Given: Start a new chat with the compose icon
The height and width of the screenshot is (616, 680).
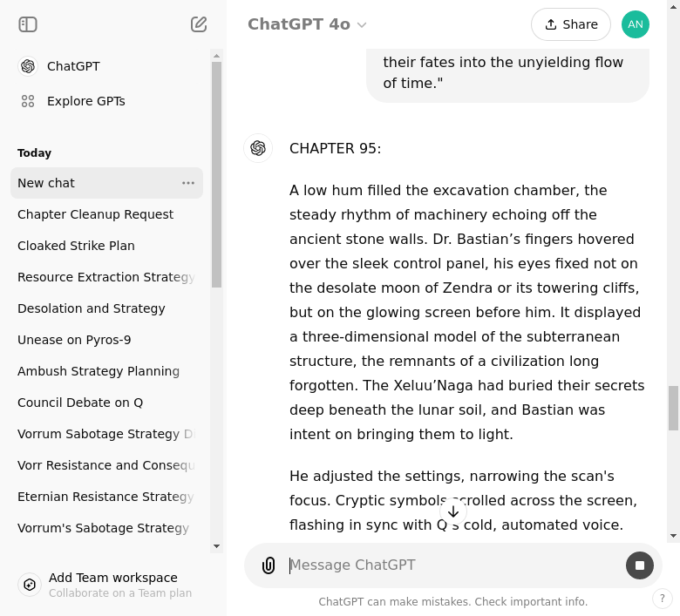Looking at the screenshot, I should point(199,24).
